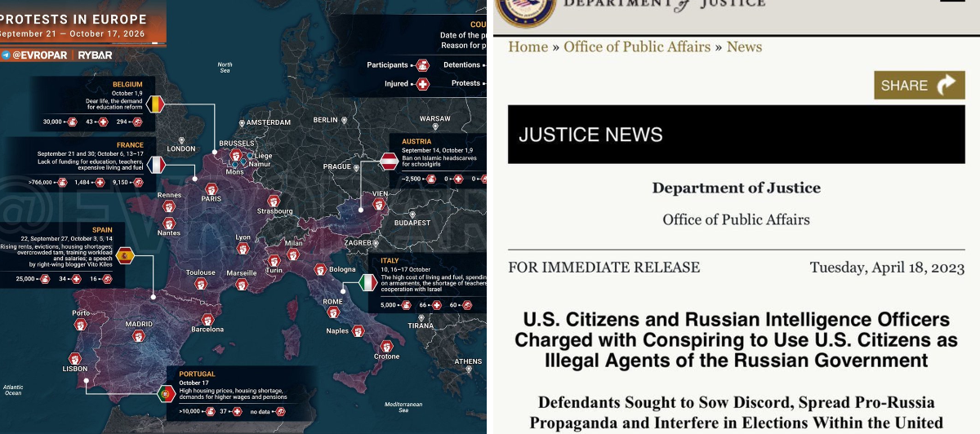Image resolution: width=980 pixels, height=434 pixels.
Task: Click the London location pin
Action: pyautogui.click(x=180, y=139)
